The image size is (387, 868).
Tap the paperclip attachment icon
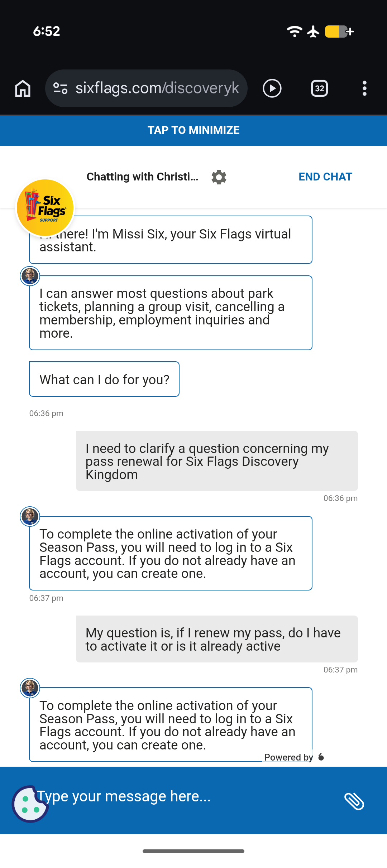click(x=354, y=801)
